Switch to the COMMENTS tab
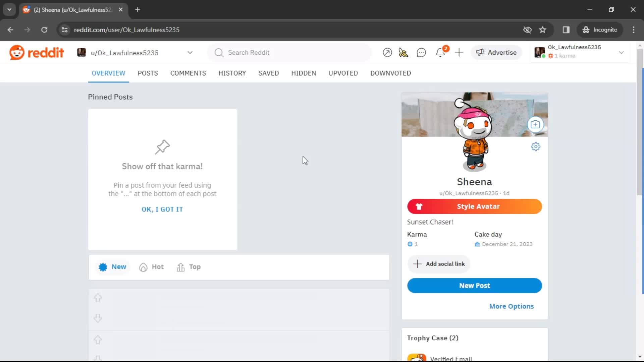This screenshot has width=644, height=362. (x=188, y=73)
